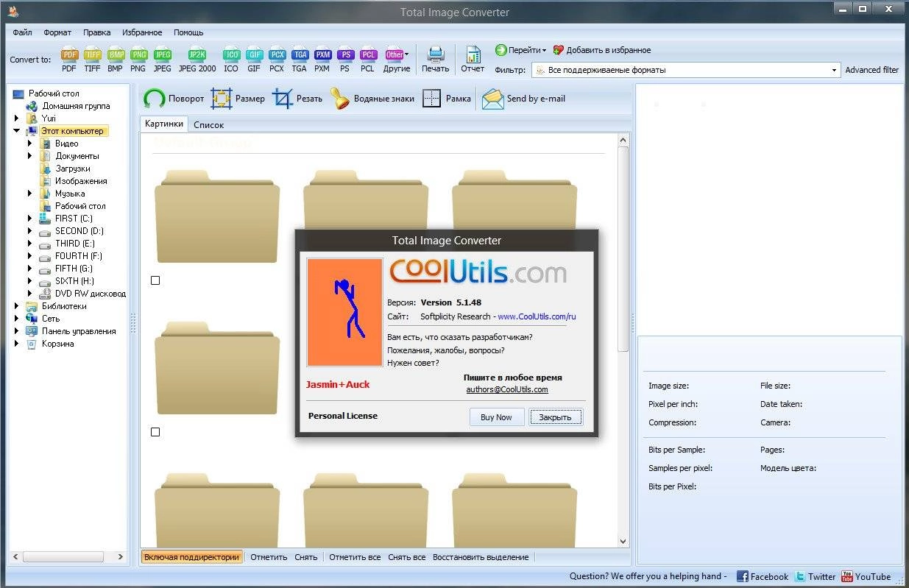Add a Рамка frame

(447, 99)
